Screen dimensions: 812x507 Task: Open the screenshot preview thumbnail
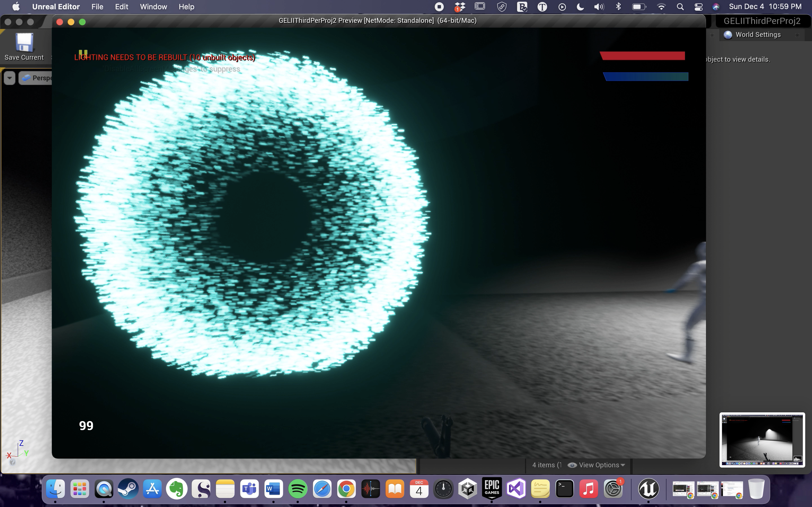point(762,440)
